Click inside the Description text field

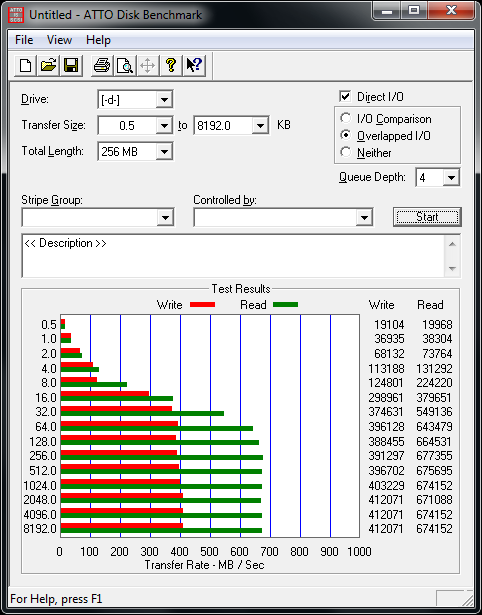234,256
